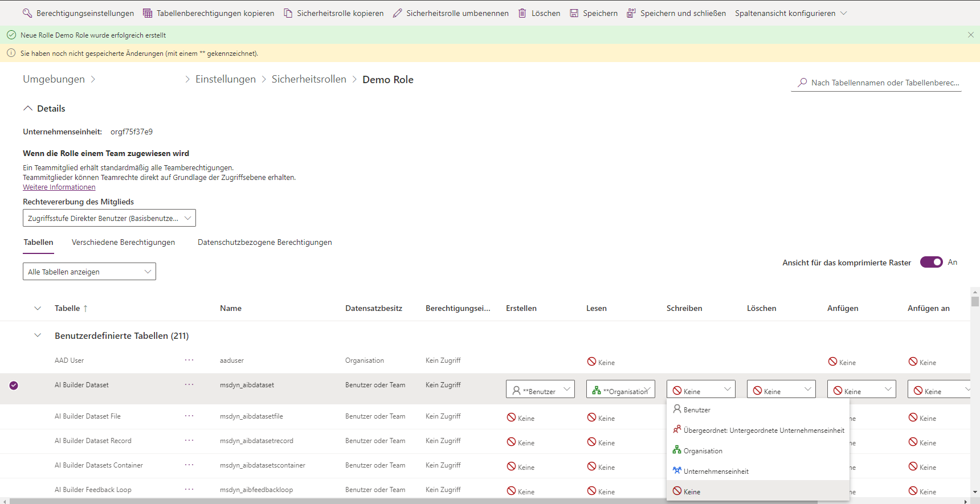Go to the Einstellungen breadcrumb
The width and height of the screenshot is (980, 504).
(x=226, y=79)
